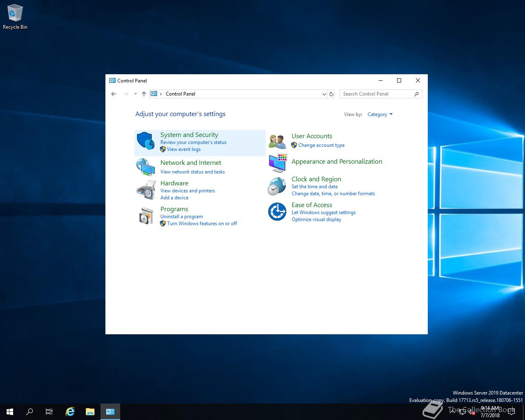Show hidden tray icons

452,412
